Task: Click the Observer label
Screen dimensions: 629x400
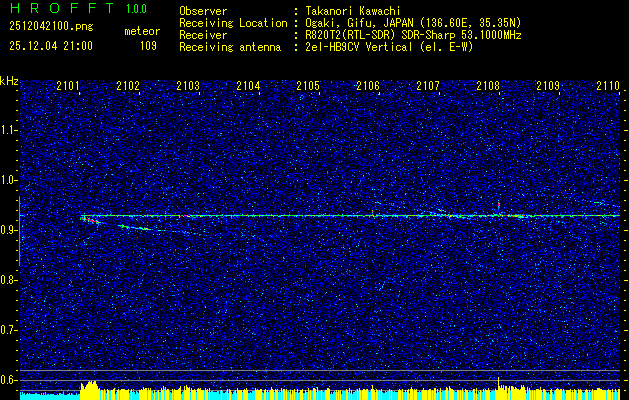Action: tap(203, 11)
